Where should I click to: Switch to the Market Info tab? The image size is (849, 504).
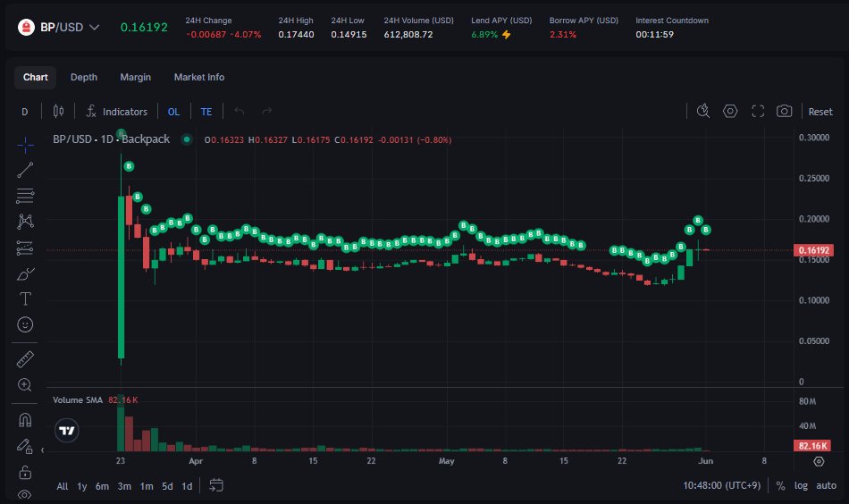click(x=198, y=78)
